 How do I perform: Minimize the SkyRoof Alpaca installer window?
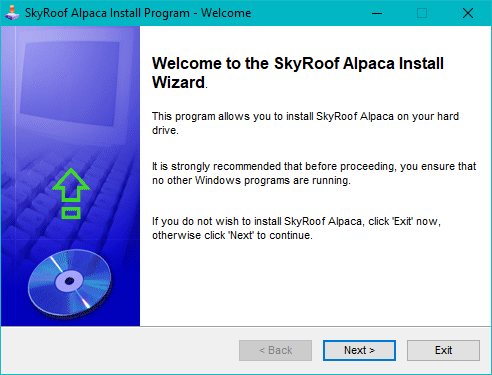pyautogui.click(x=377, y=13)
